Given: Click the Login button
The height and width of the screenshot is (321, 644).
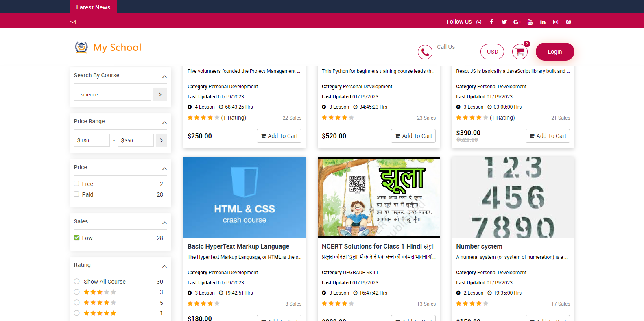Looking at the screenshot, I should click(x=554, y=52).
